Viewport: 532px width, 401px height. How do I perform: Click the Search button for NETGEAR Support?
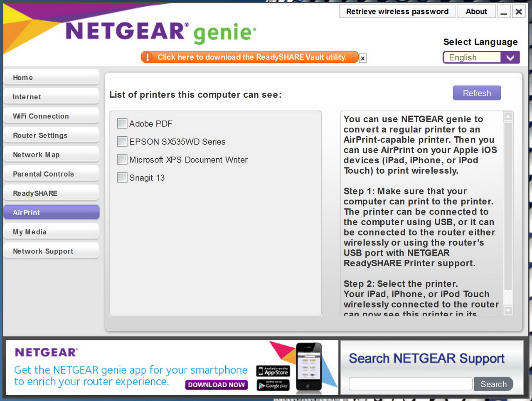[x=493, y=384]
